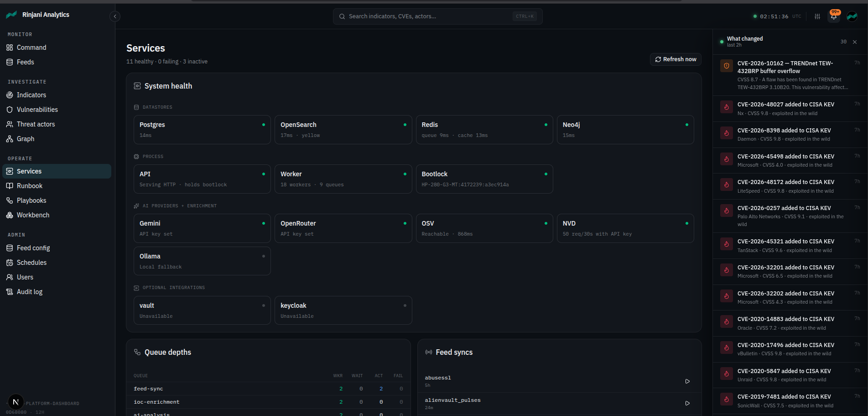868x416 pixels.
Task: Click the flame icon beside CVE-2026-45321
Action: (727, 244)
